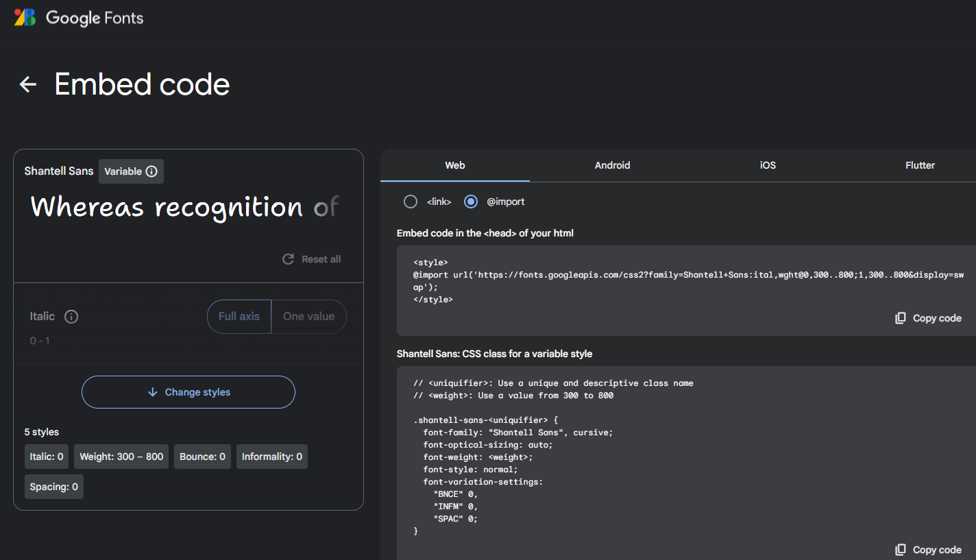The width and height of the screenshot is (976, 560).
Task: Select the @import radio option
Action: tap(471, 201)
